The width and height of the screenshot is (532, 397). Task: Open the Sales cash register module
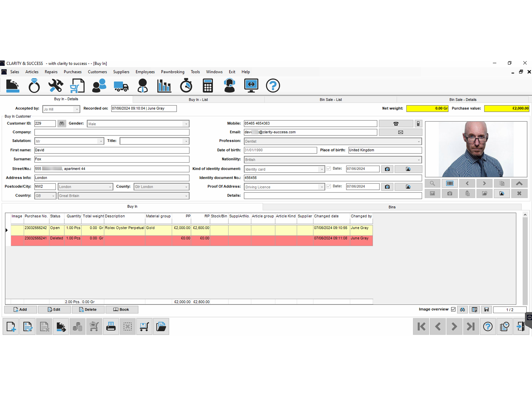click(x=12, y=85)
